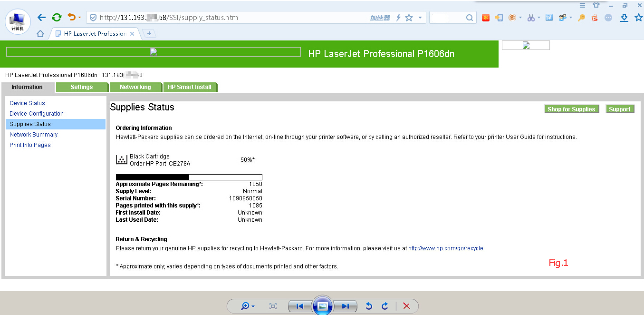Image resolution: width=644 pixels, height=315 pixels.
Task: Switch to the Information tab
Action: click(x=27, y=87)
